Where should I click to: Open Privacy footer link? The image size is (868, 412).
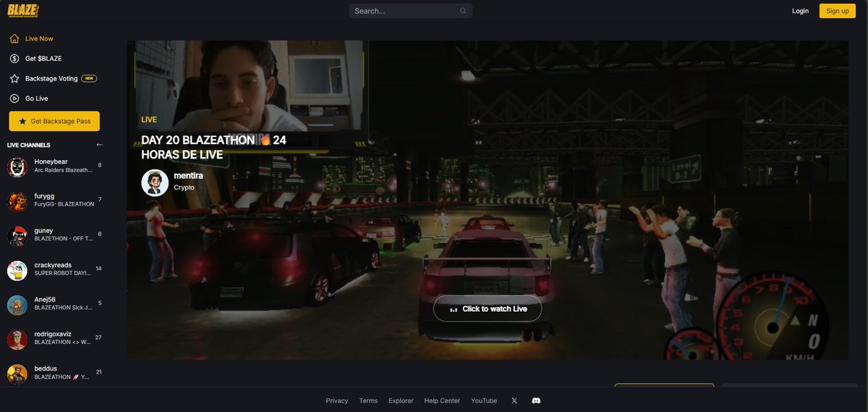[x=337, y=400]
